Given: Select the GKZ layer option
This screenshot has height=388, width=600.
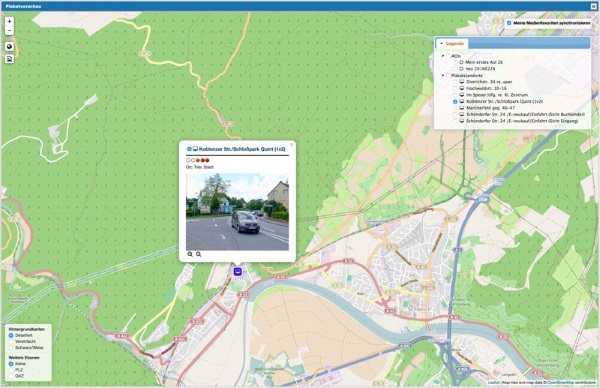Looking at the screenshot, I should tap(11, 376).
